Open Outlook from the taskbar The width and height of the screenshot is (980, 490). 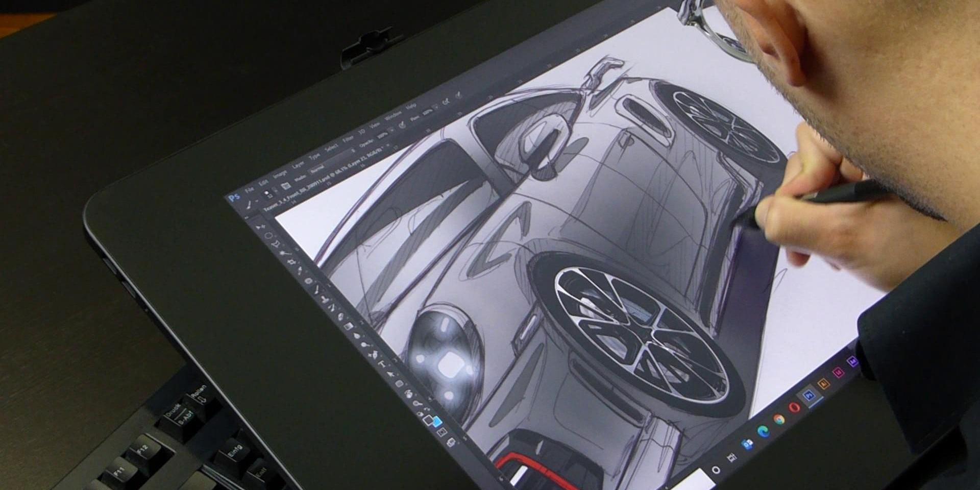(748, 445)
